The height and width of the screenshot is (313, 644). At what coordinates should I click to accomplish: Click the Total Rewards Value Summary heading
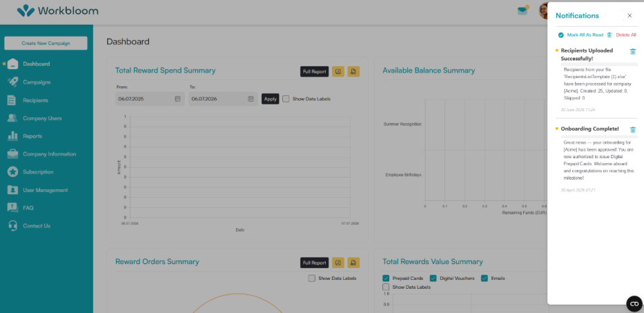[x=433, y=262]
